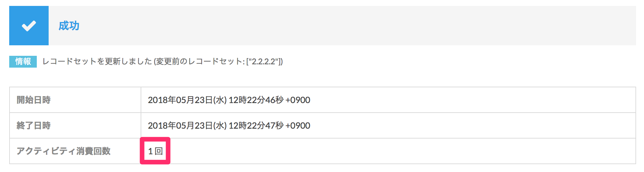Click the +0900 timezone in the end row

298,125
